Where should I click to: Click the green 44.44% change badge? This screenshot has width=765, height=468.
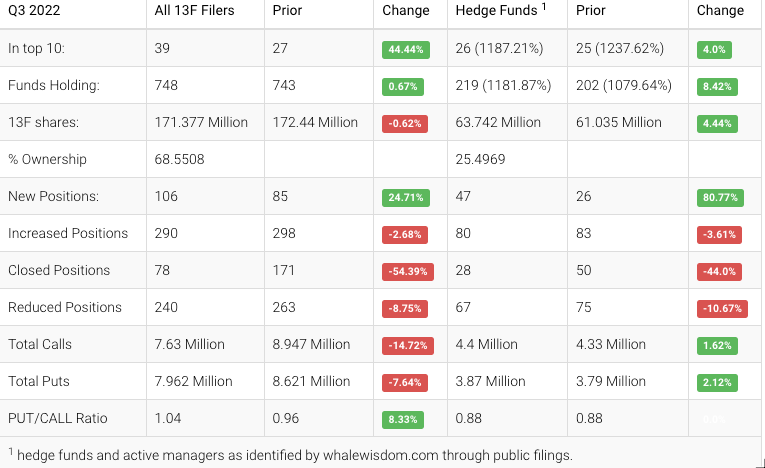click(409, 49)
